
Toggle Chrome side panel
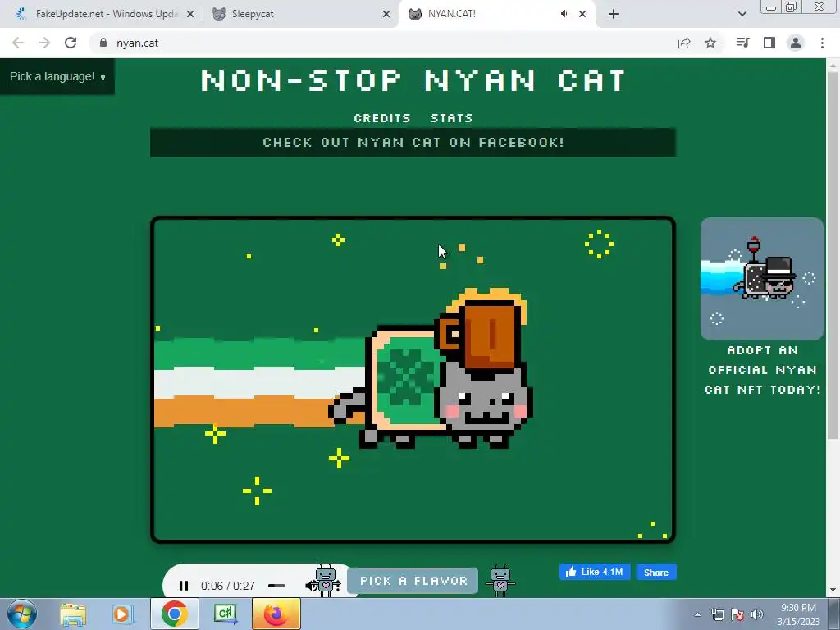pos(769,43)
